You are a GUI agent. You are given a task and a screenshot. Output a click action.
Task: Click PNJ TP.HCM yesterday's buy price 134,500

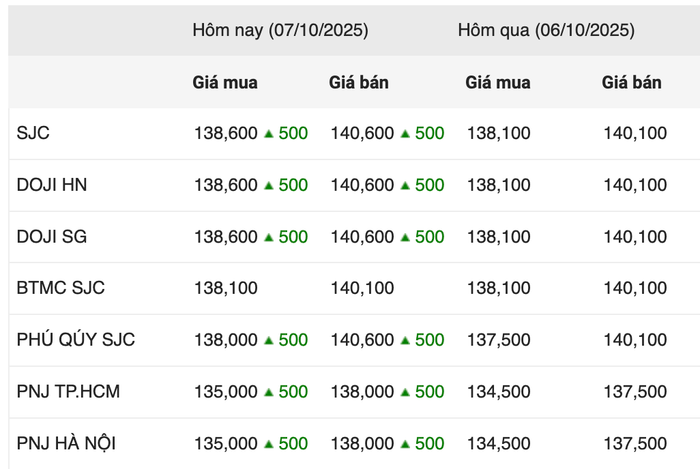[498, 392]
